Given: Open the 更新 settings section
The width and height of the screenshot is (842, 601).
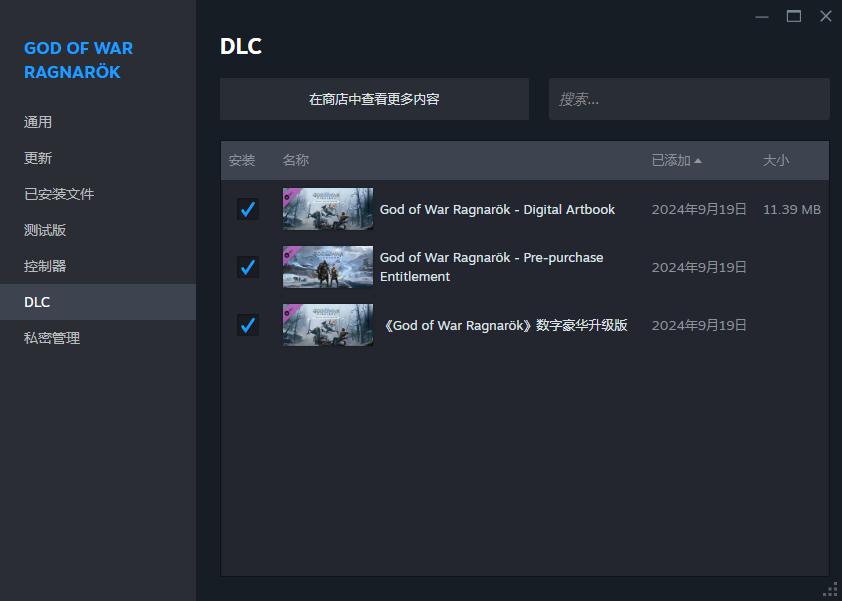Looking at the screenshot, I should (38, 158).
